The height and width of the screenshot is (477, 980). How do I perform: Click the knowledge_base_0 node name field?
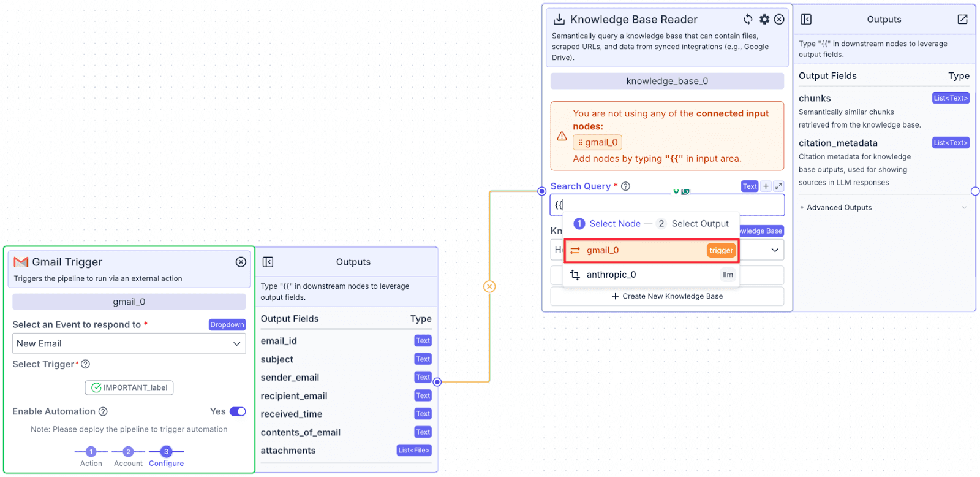[x=667, y=81]
